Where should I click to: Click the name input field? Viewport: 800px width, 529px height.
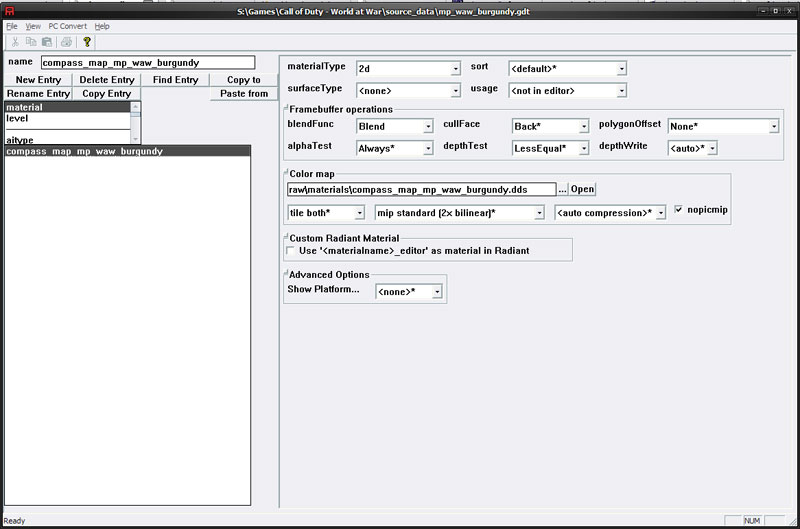coord(148,63)
